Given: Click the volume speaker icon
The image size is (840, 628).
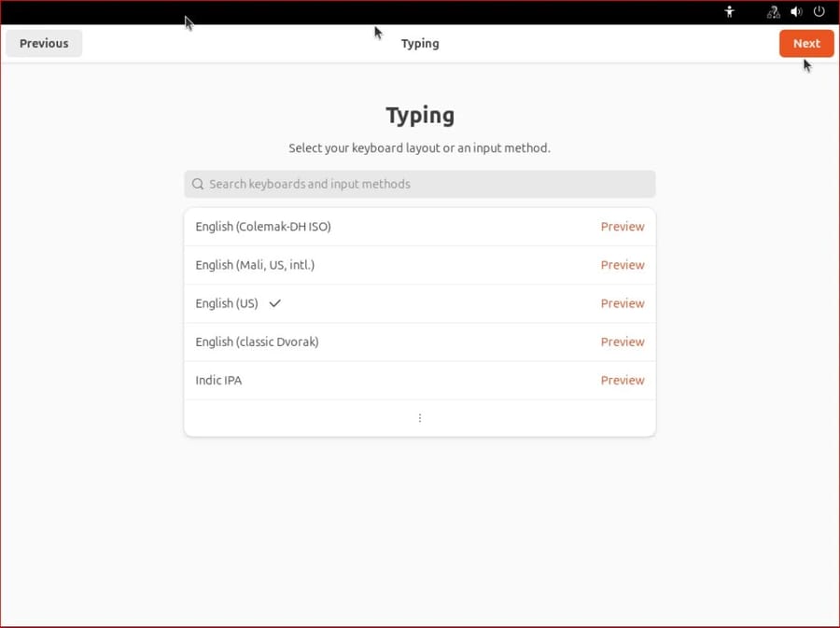Looking at the screenshot, I should click(x=796, y=11).
